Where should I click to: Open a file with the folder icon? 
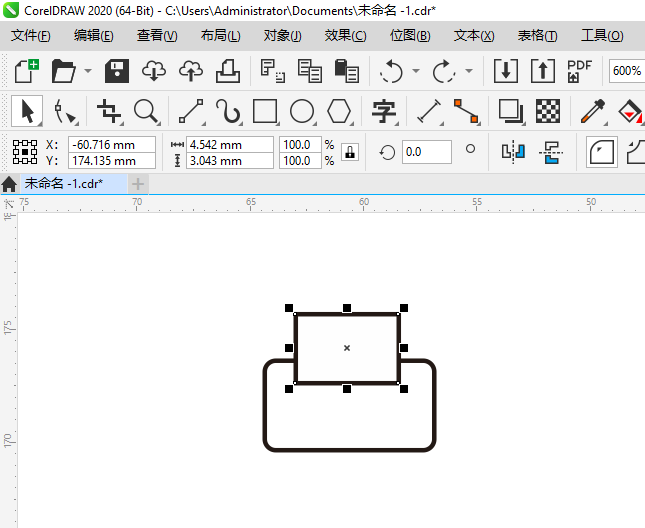point(63,71)
